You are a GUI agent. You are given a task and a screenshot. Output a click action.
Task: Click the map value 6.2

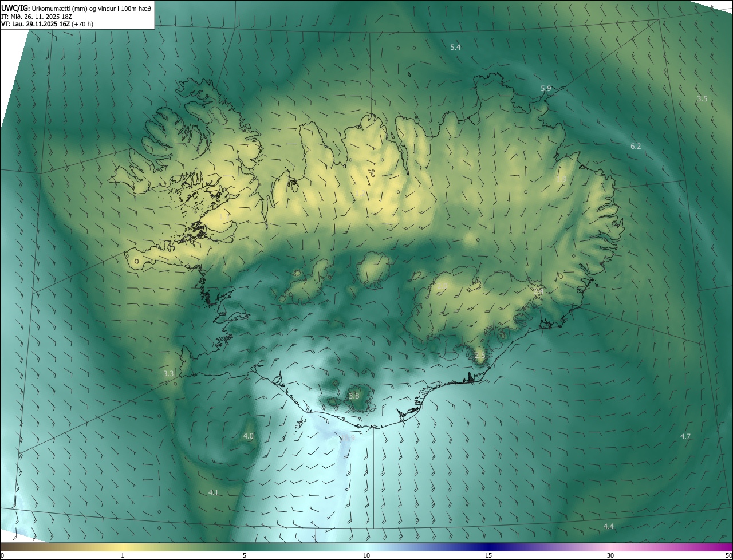(636, 146)
